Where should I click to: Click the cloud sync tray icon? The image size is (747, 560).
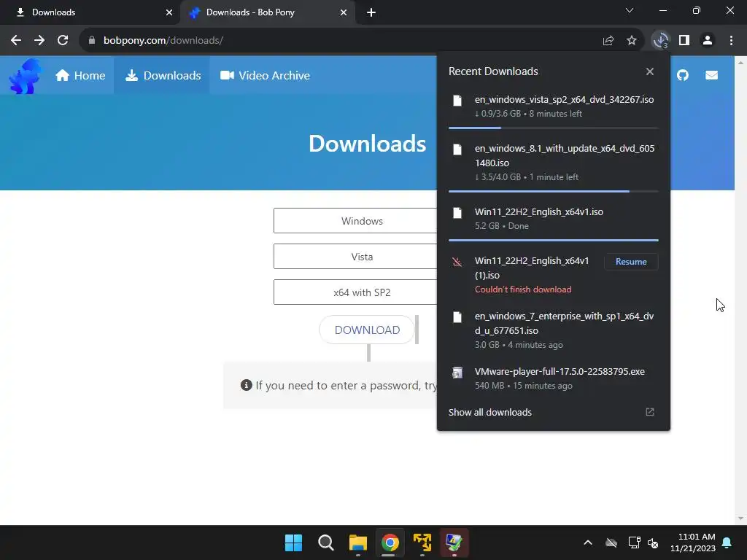[x=611, y=542]
